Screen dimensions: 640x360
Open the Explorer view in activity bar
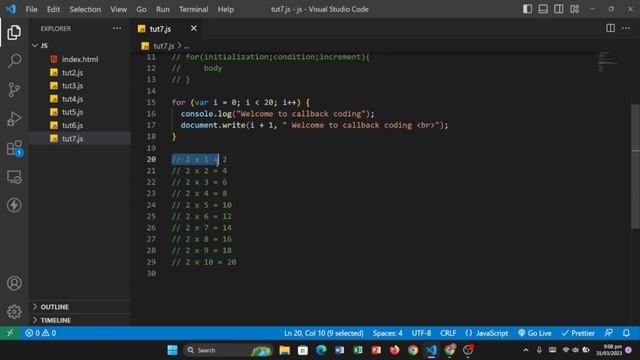(14, 32)
